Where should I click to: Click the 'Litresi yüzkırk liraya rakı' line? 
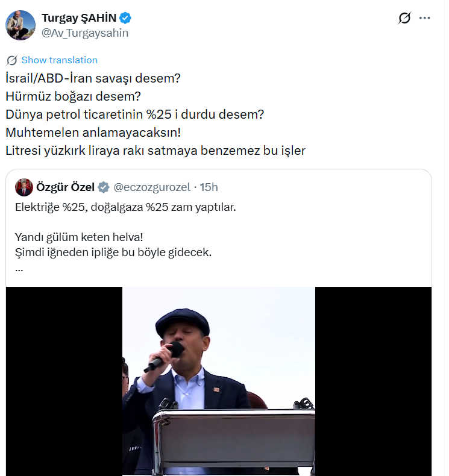pos(155,151)
